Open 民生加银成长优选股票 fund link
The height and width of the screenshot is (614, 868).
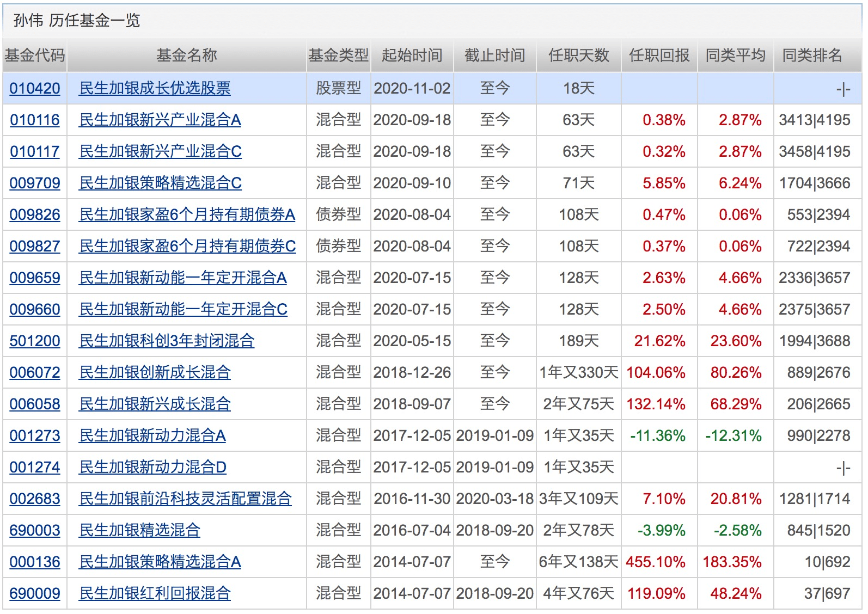[x=155, y=88]
